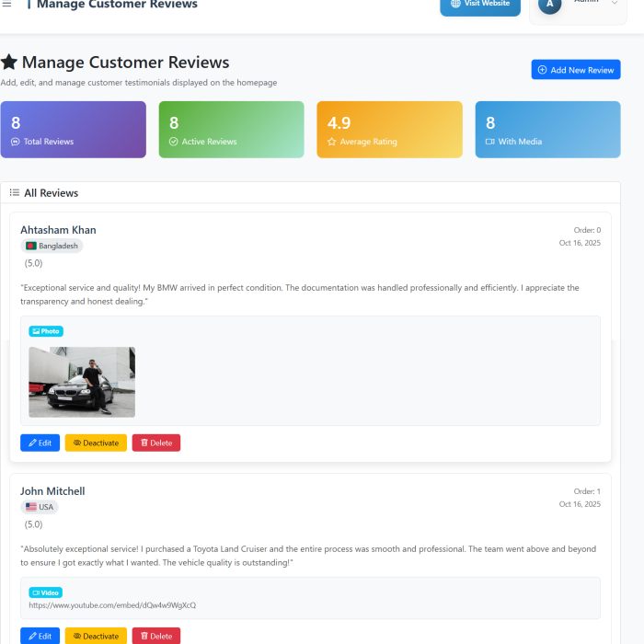
Task: Click the USA flag badge
Action: click(x=39, y=507)
